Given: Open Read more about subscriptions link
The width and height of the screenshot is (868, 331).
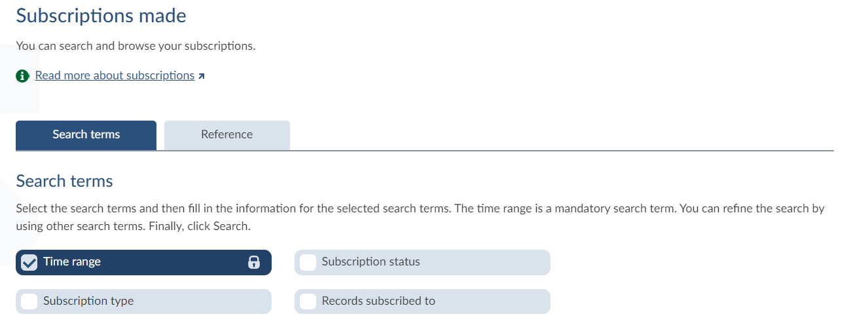Looking at the screenshot, I should point(115,75).
